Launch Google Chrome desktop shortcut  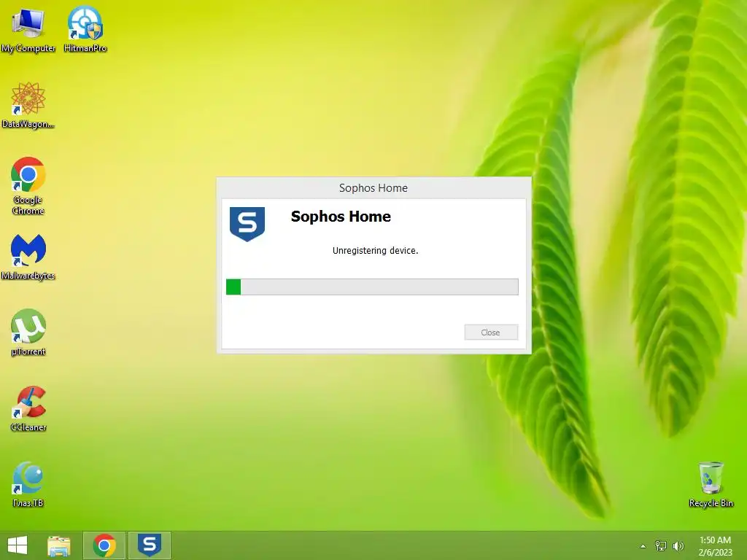(28, 186)
